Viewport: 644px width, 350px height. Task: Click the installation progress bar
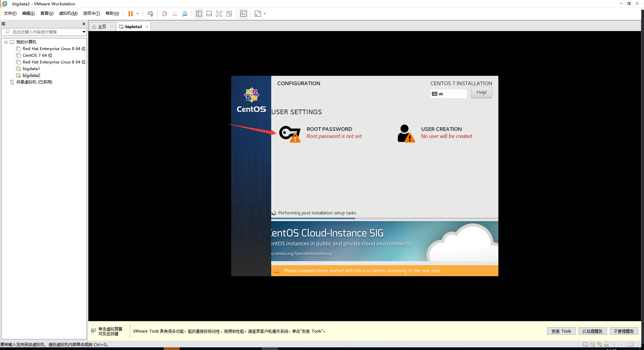[x=384, y=218]
